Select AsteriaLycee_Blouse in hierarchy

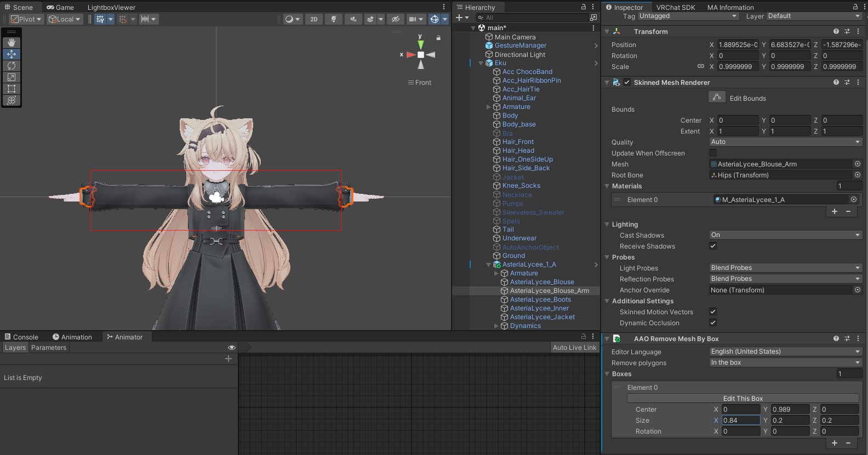coord(542,282)
